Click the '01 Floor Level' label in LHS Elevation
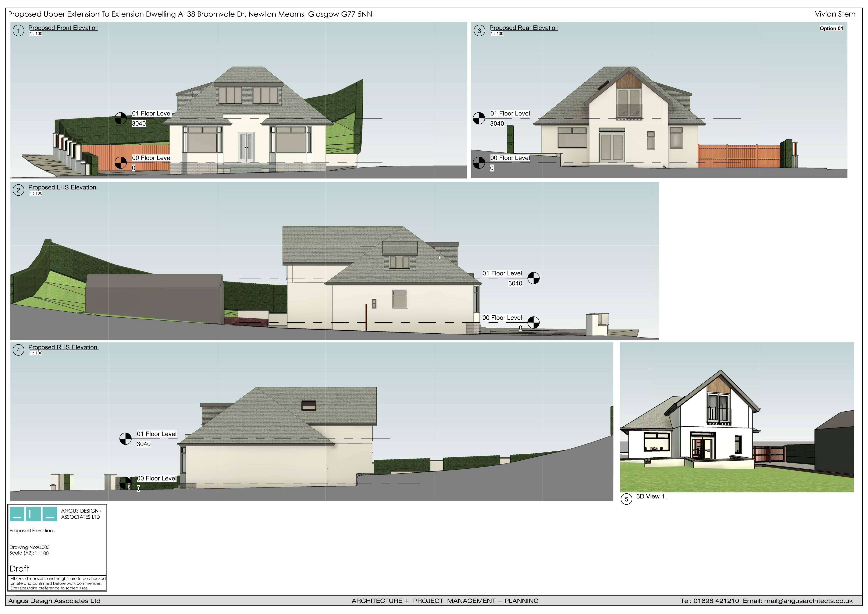This screenshot has height=614, width=868. (x=502, y=273)
